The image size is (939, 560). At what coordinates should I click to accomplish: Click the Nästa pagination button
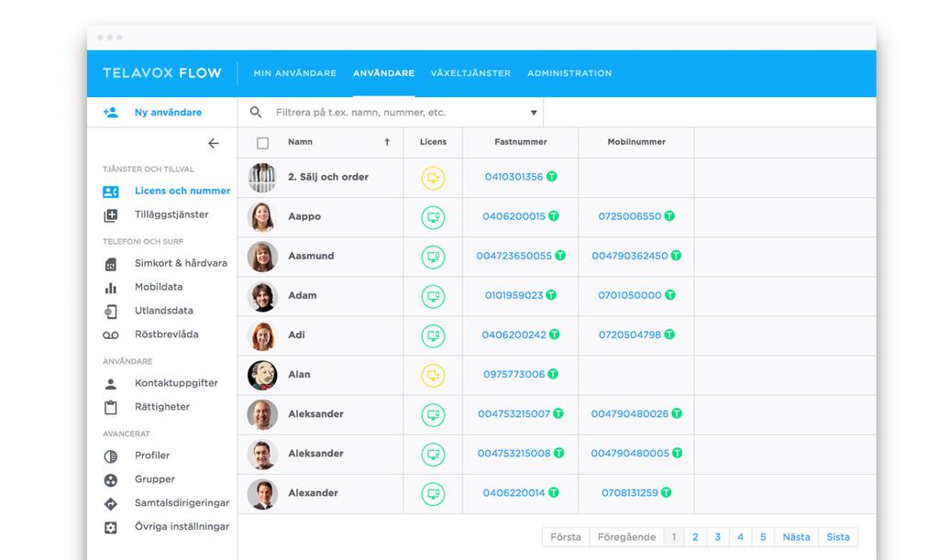click(x=797, y=537)
